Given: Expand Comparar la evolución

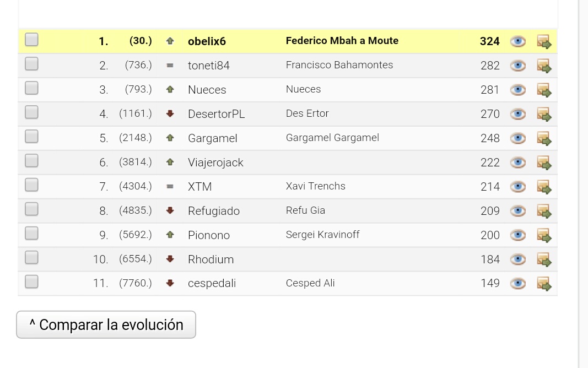Looking at the screenshot, I should [106, 324].
